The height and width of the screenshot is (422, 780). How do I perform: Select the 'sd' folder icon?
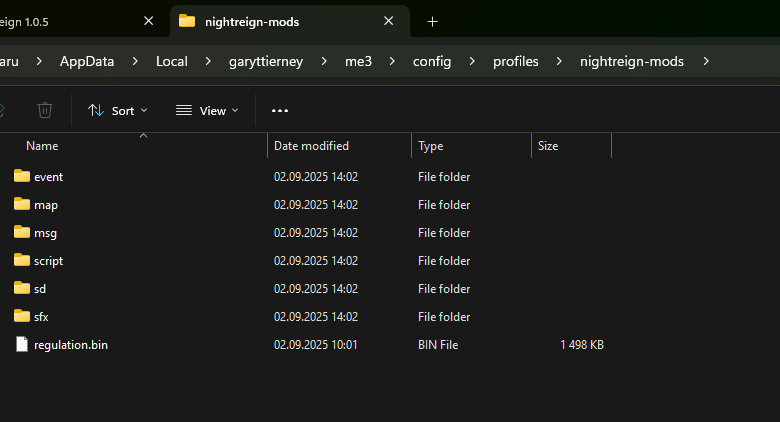(x=22, y=288)
